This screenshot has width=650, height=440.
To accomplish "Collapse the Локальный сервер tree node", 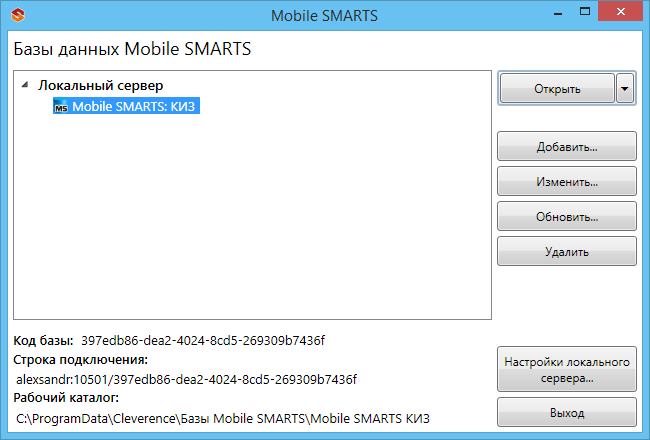I will pos(25,85).
